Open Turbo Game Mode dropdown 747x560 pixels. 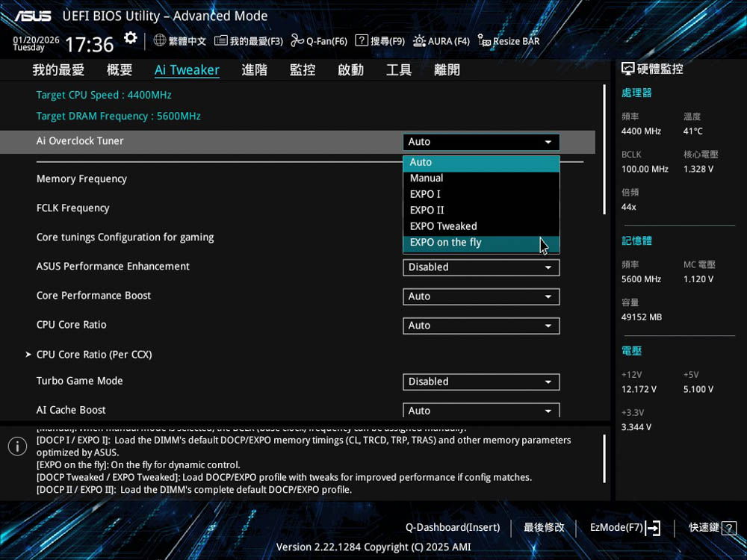[481, 382]
